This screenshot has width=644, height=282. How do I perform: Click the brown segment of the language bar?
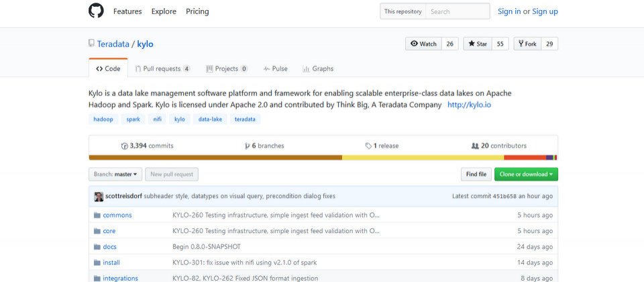(x=215, y=157)
